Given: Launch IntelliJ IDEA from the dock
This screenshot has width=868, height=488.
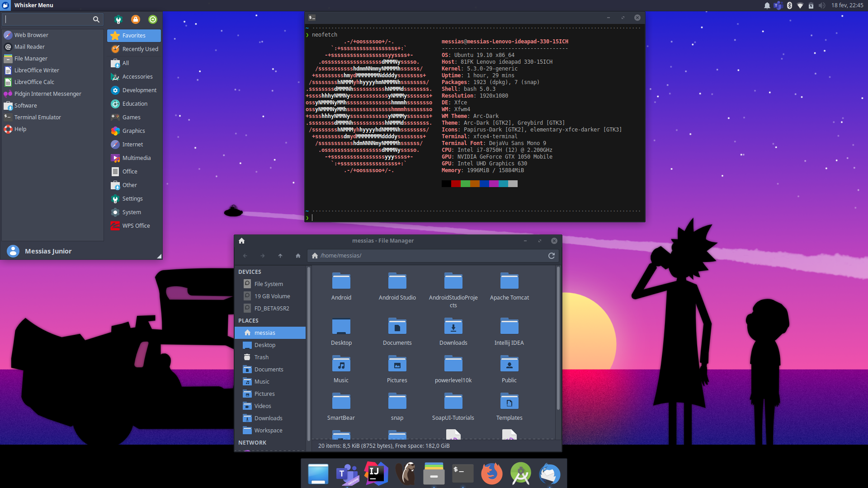Looking at the screenshot, I should click(x=376, y=474).
